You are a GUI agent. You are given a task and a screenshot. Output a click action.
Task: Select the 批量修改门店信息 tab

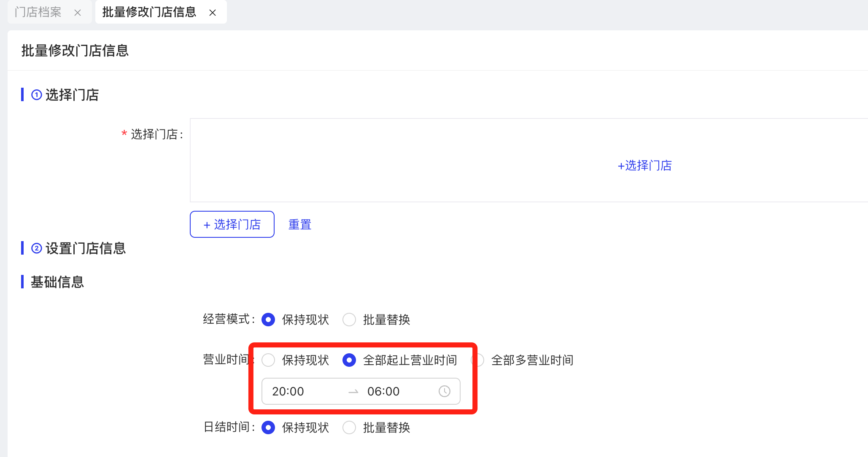tap(149, 12)
